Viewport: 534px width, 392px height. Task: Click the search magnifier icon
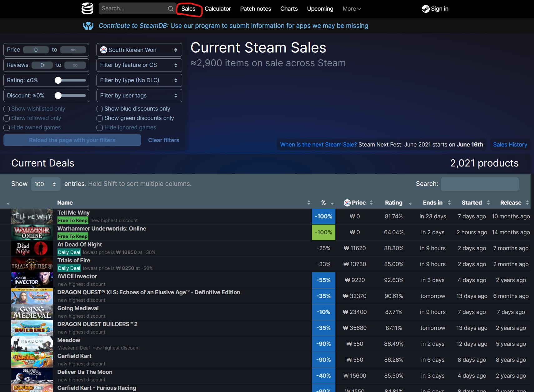[x=171, y=9]
